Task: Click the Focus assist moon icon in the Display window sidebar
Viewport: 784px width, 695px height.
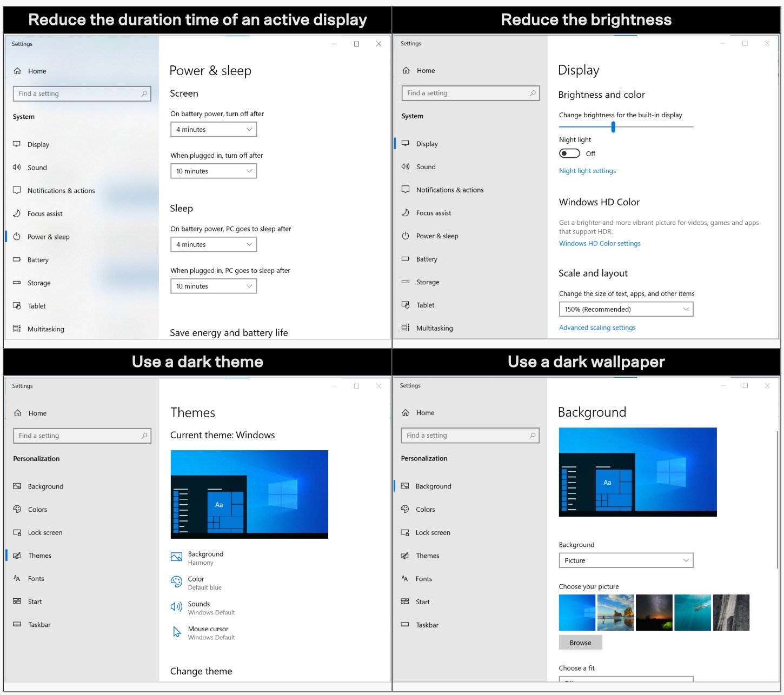Action: click(x=406, y=213)
